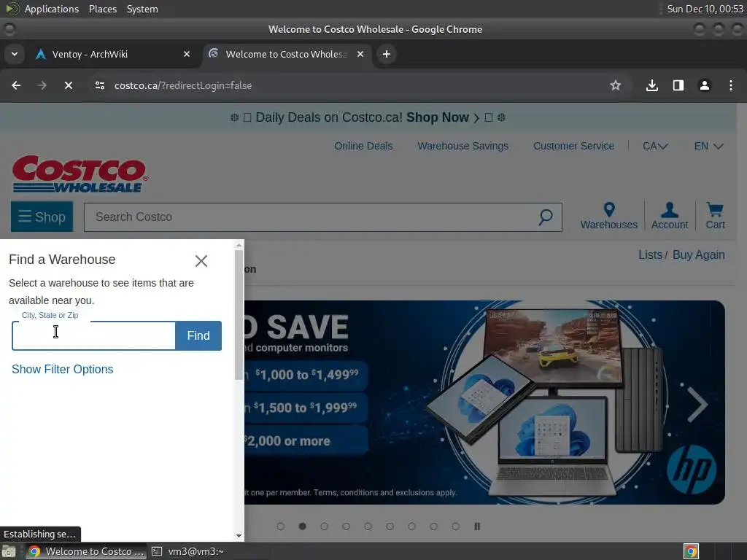Viewport: 747px width, 560px height.
Task: Select the third carousel slide dot
Action: tap(324, 526)
